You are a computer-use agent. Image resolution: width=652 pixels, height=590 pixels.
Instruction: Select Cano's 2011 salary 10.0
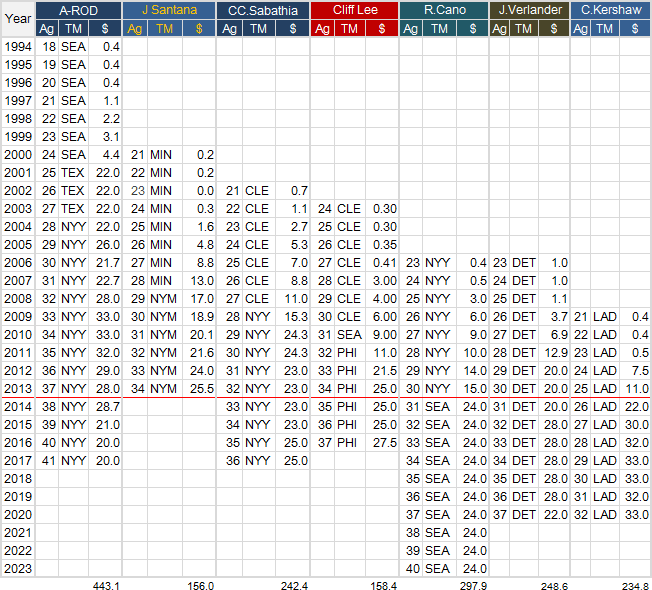click(472, 353)
